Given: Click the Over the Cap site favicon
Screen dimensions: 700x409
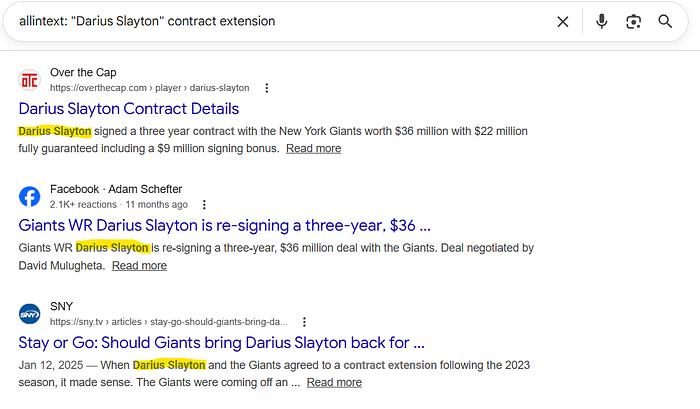Looking at the screenshot, I should [x=30, y=80].
